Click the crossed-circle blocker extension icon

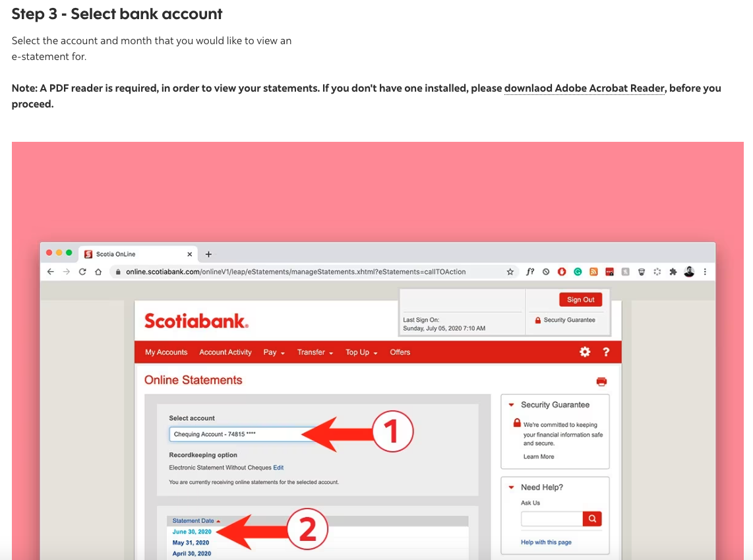(x=546, y=272)
